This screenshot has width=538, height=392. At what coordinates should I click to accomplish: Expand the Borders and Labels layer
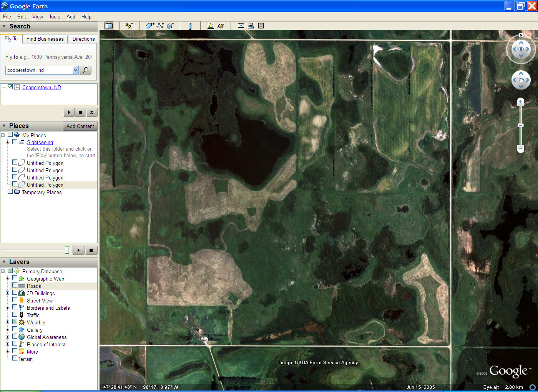tap(7, 307)
